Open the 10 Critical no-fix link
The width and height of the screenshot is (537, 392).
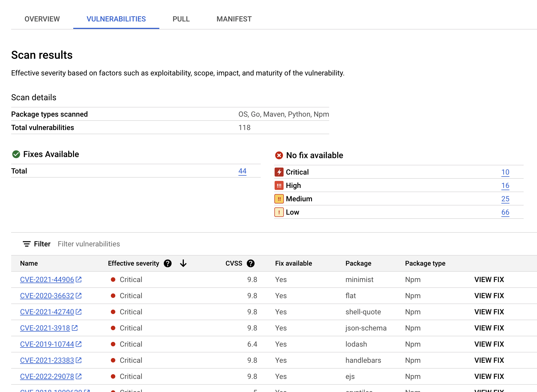coord(505,172)
